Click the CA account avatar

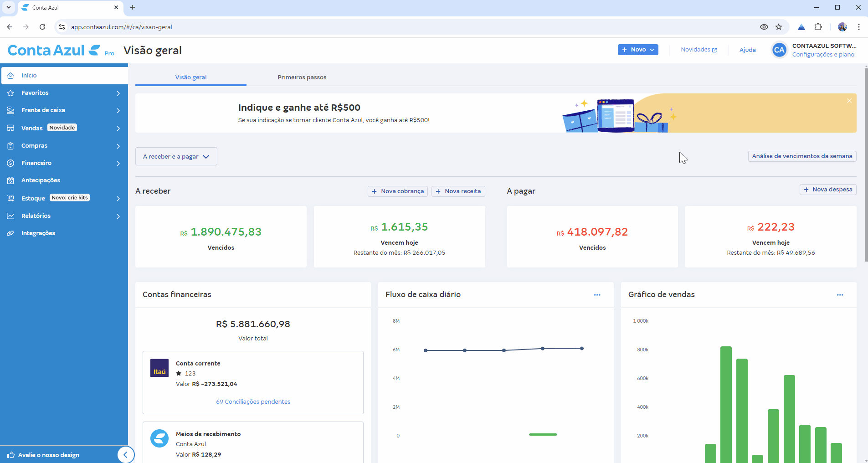click(x=779, y=50)
